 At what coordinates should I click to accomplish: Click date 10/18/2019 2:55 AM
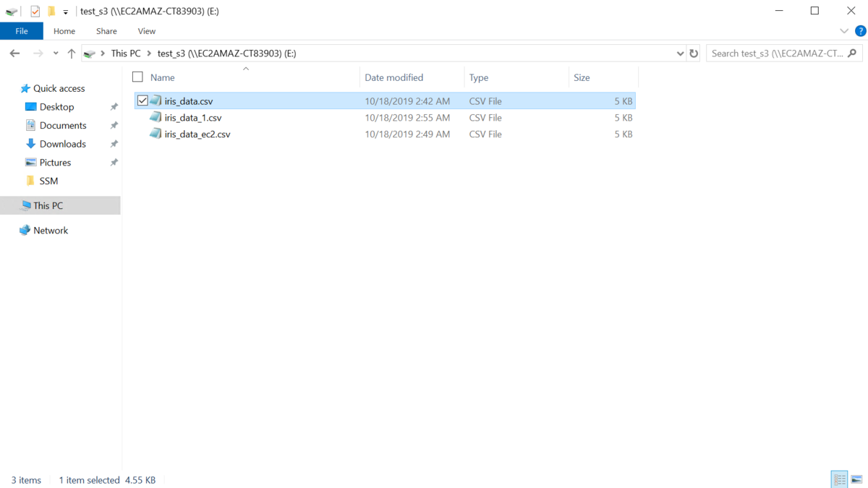407,118
